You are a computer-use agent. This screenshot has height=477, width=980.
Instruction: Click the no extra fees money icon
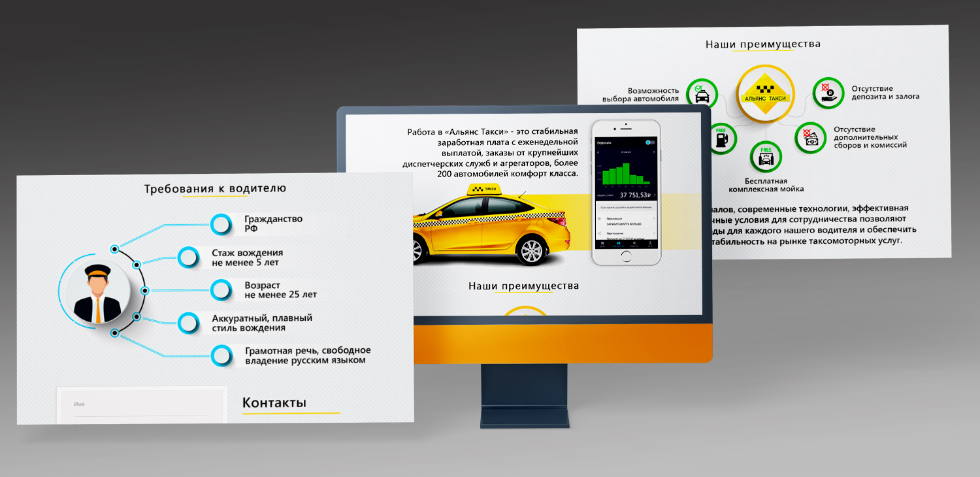click(811, 138)
